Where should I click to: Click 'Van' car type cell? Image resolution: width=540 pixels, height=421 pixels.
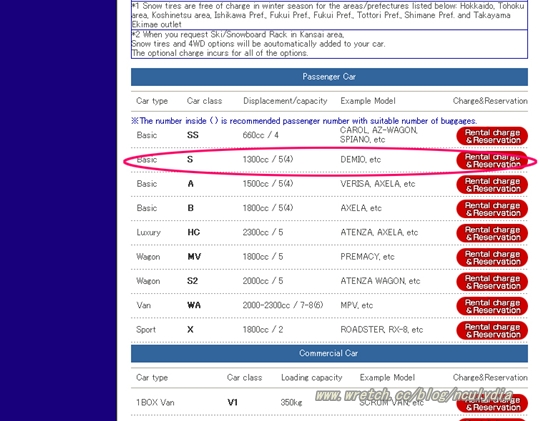[x=144, y=305]
